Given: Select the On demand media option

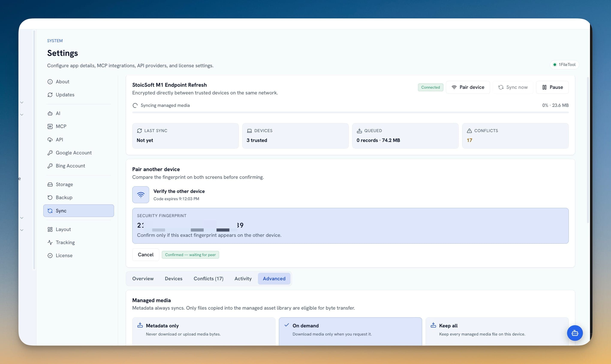Looking at the screenshot, I should click(351, 331).
